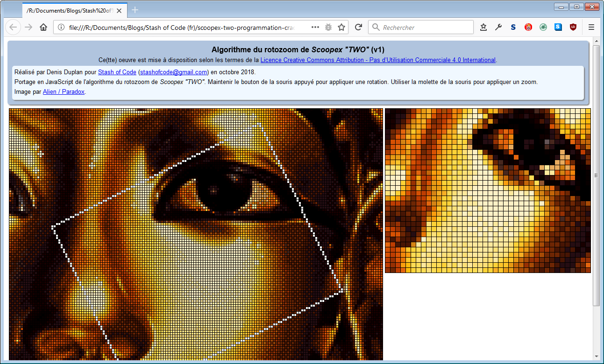
Task: Click the text "en octobre 2018"
Action: coord(233,72)
